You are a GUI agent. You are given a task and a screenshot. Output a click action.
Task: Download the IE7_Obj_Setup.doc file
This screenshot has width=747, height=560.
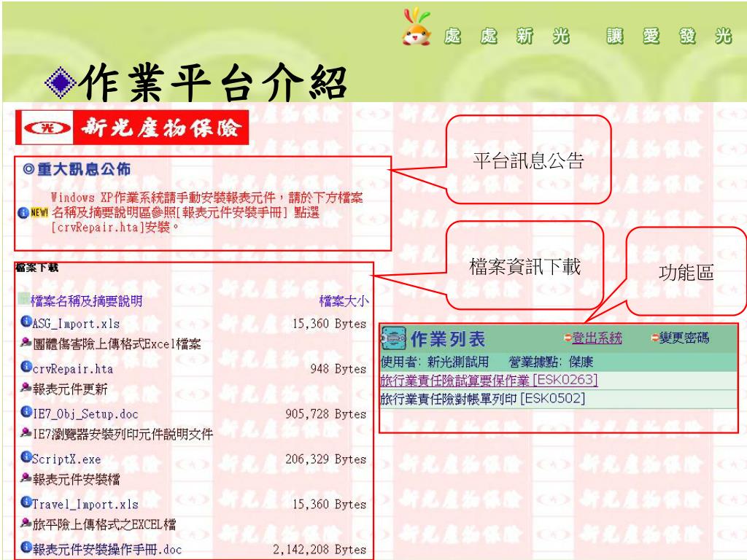[x=85, y=414]
